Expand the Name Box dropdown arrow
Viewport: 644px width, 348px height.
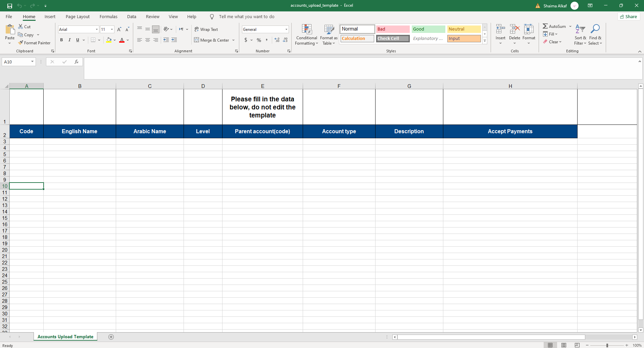(32, 62)
